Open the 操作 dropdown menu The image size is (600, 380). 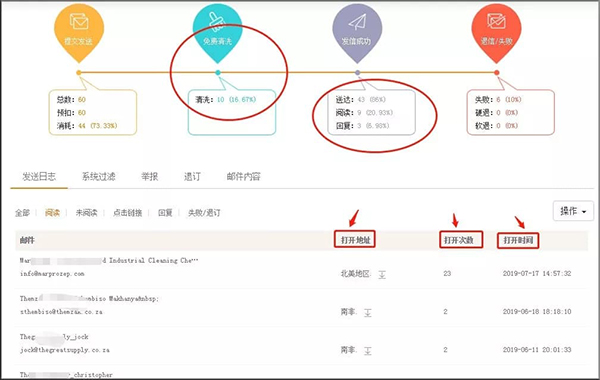[x=573, y=211]
